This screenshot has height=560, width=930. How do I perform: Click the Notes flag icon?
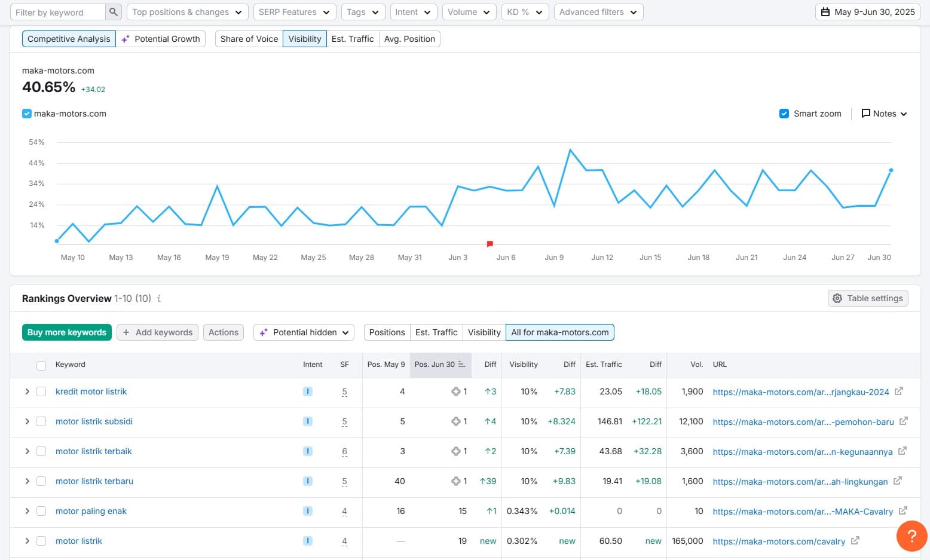(865, 114)
